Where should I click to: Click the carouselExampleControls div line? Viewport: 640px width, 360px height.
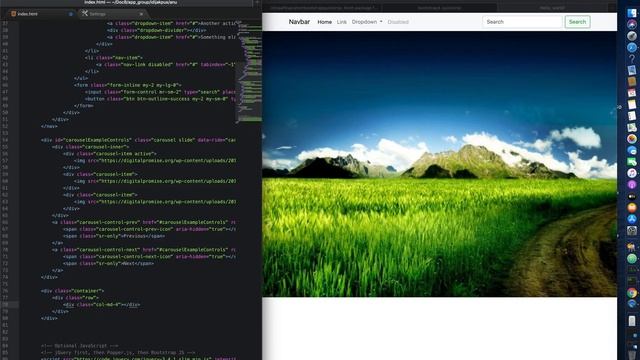[138, 140]
